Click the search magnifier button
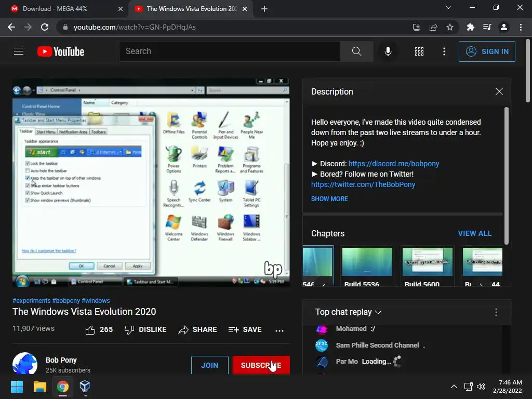The height and width of the screenshot is (399, 532). (356, 51)
